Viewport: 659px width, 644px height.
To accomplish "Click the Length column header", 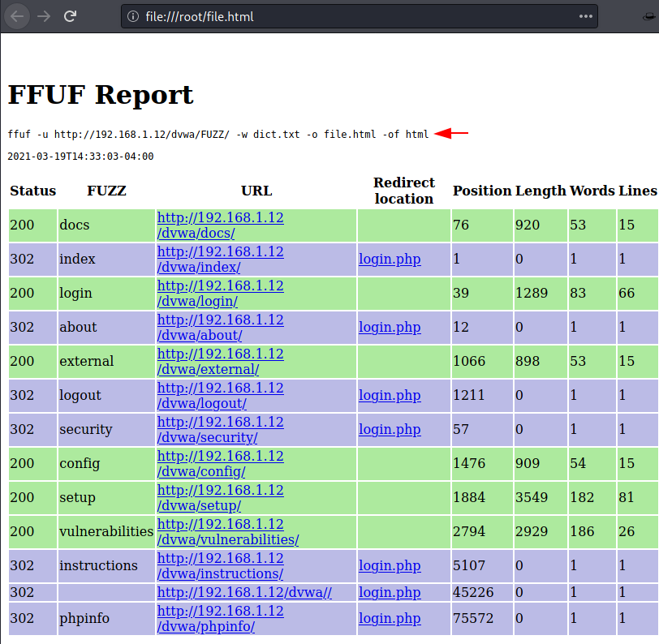I will pos(541,191).
